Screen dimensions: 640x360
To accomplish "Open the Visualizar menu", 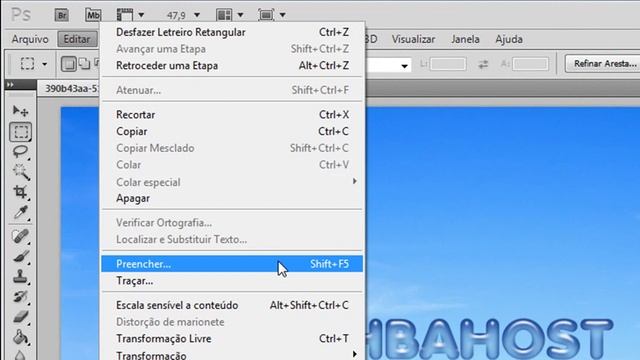I will (x=413, y=39).
